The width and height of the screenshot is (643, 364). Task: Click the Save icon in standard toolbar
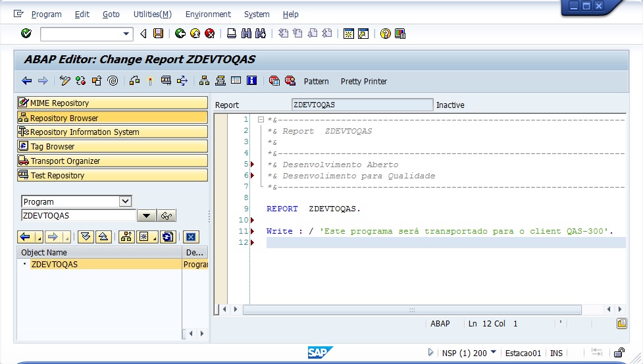coord(158,34)
